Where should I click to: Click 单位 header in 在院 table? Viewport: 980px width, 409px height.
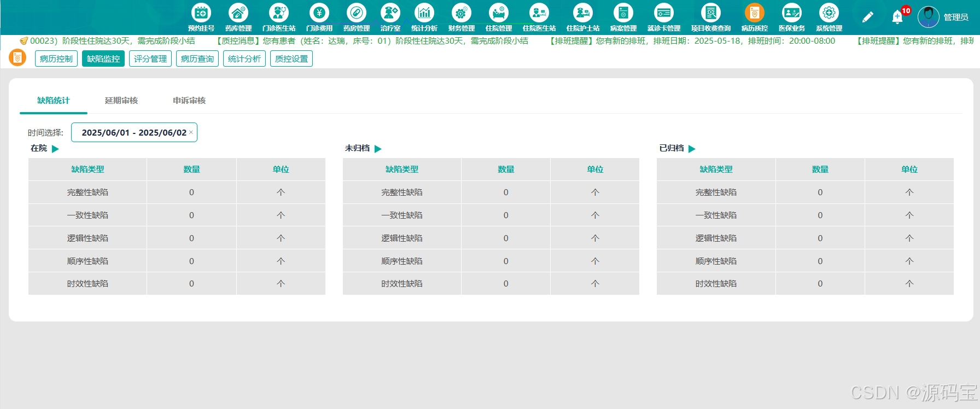tap(281, 170)
